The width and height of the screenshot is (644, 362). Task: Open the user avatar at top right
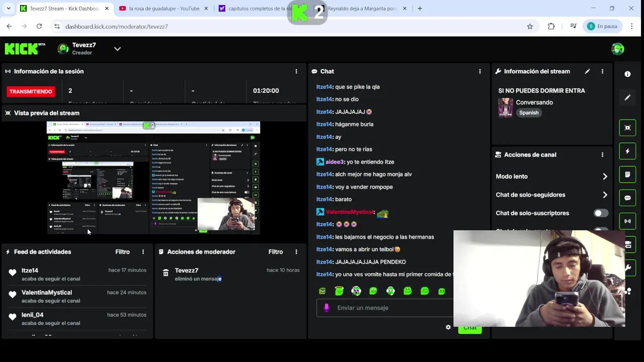click(x=617, y=49)
